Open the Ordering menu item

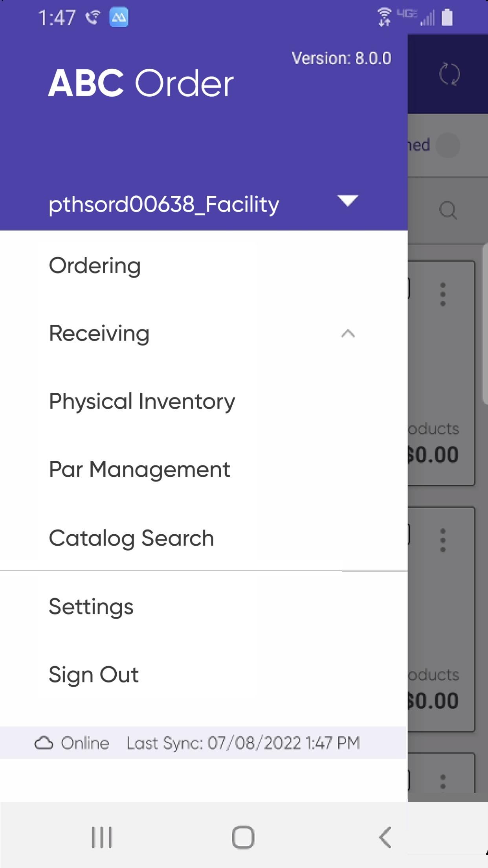pyautogui.click(x=204, y=266)
